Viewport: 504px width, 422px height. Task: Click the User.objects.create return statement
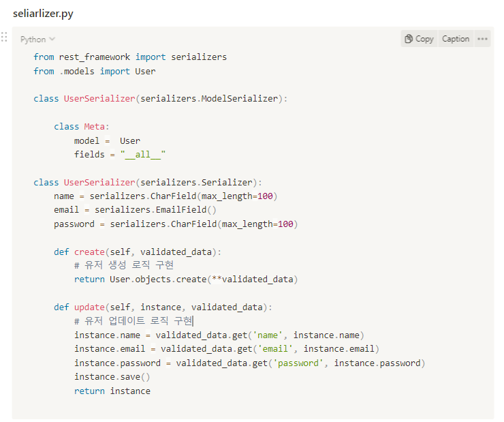coord(186,280)
